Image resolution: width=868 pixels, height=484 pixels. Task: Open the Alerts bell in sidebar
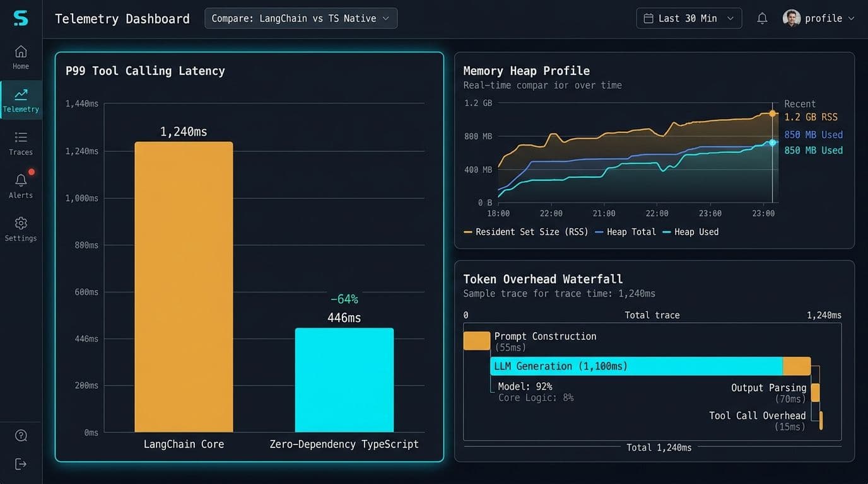pyautogui.click(x=21, y=180)
